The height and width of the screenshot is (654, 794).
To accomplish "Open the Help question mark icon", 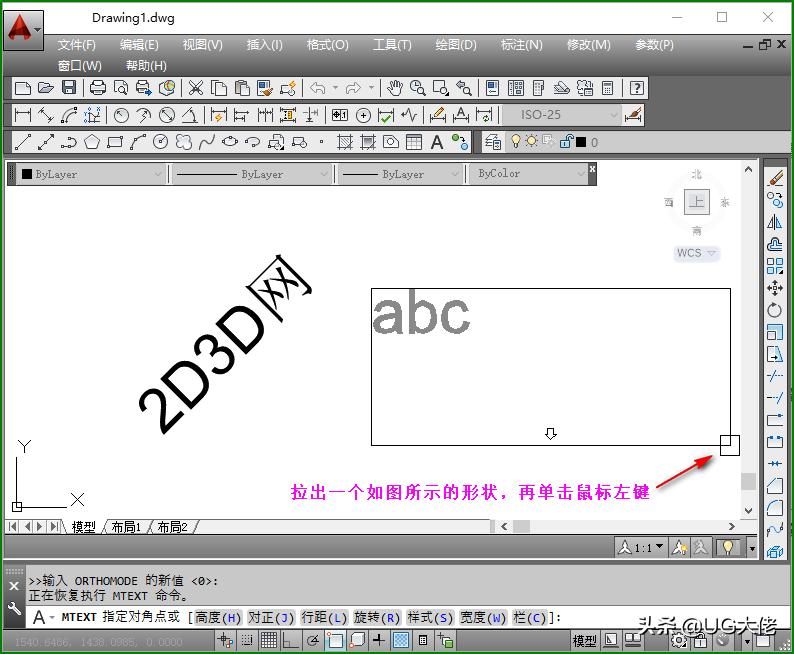I will [x=637, y=88].
